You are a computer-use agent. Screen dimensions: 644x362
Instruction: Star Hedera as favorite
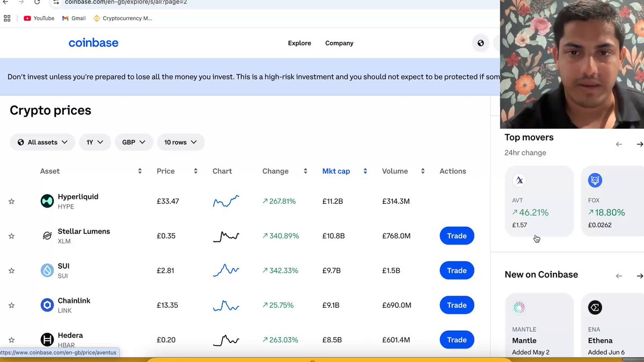click(11, 339)
